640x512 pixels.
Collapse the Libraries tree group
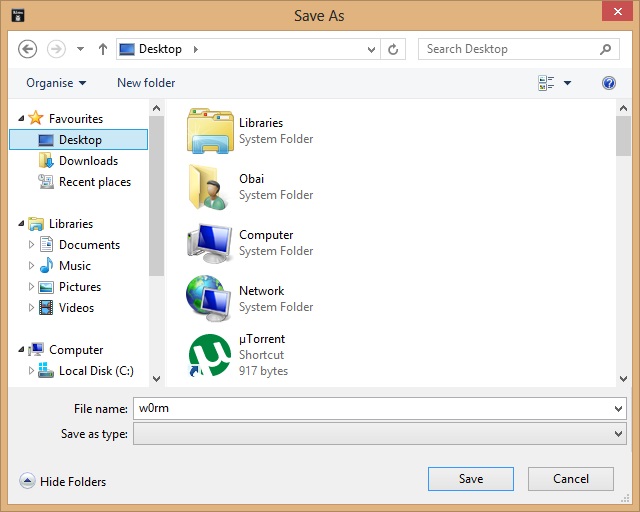[x=21, y=223]
